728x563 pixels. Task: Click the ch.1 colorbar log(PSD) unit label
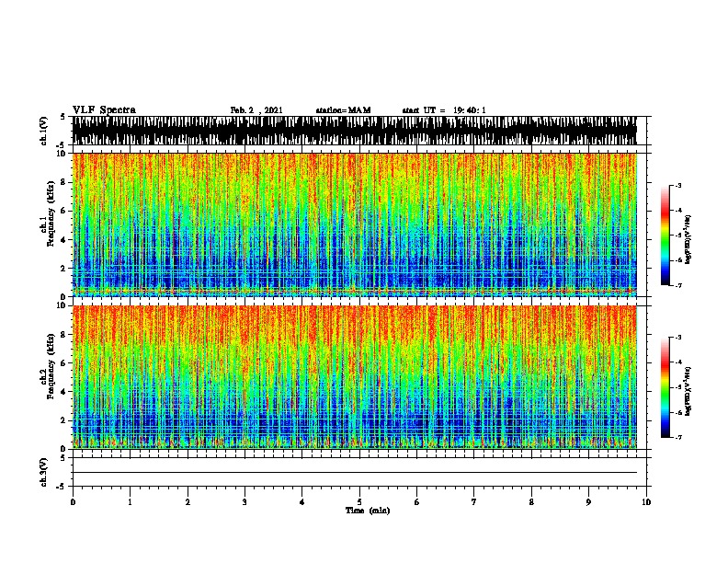[x=688, y=239]
